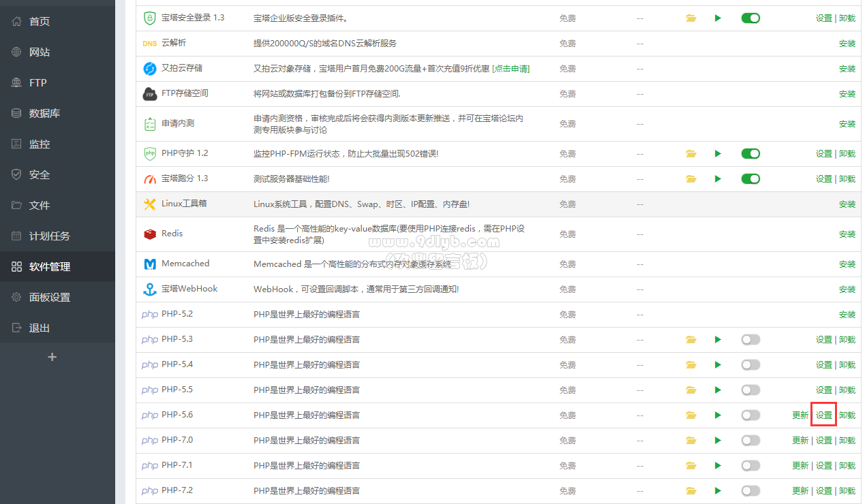Enable the PHP-5.3 toggle switch
The image size is (867, 504).
coord(750,340)
